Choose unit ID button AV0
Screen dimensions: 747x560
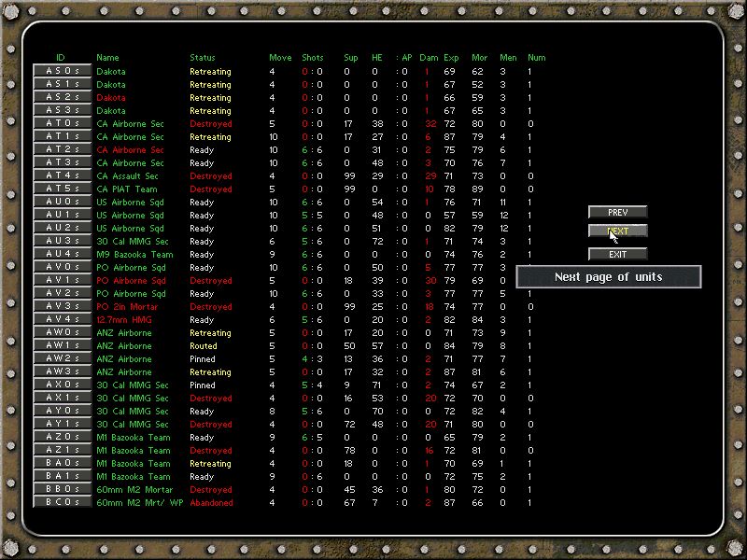tap(62, 267)
